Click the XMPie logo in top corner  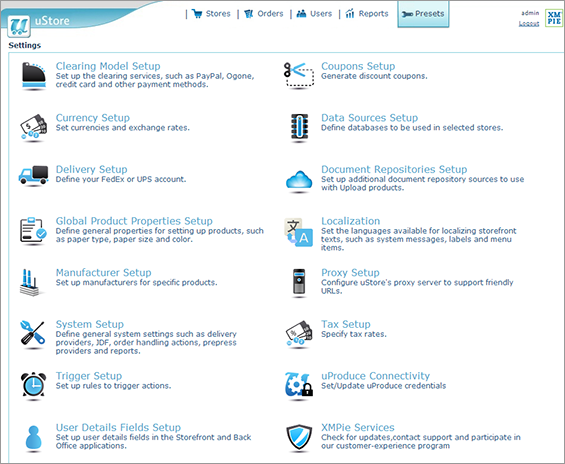[x=554, y=18]
